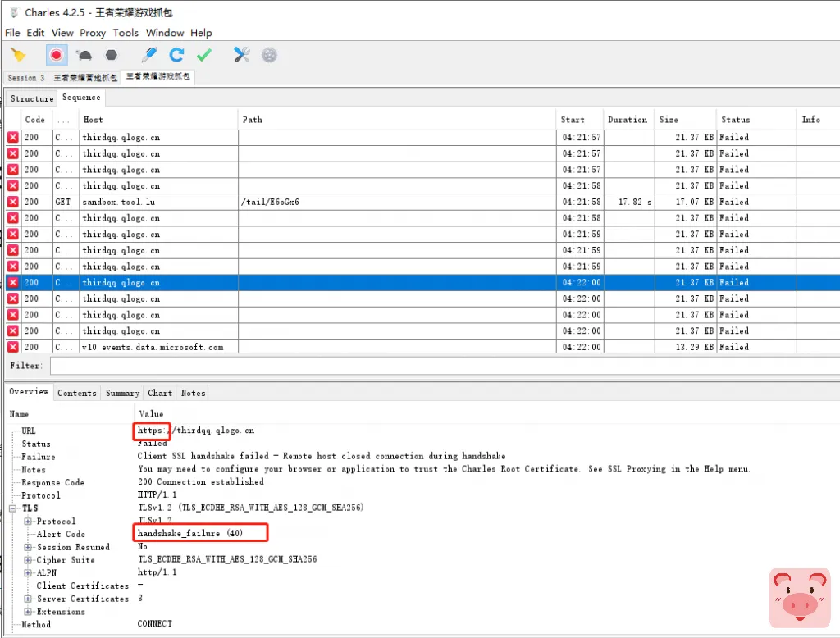Toggle recording with the red record button

56,55
